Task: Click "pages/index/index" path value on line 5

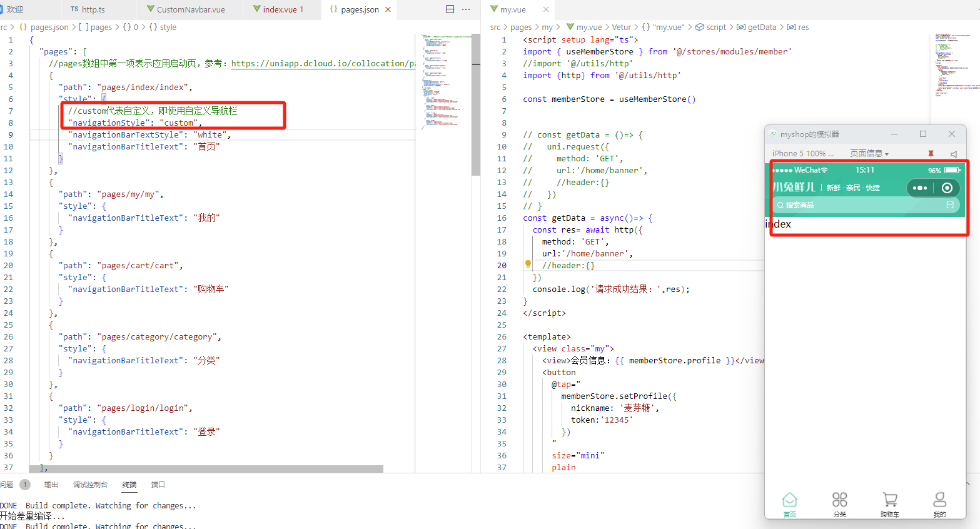Action: pyautogui.click(x=143, y=87)
